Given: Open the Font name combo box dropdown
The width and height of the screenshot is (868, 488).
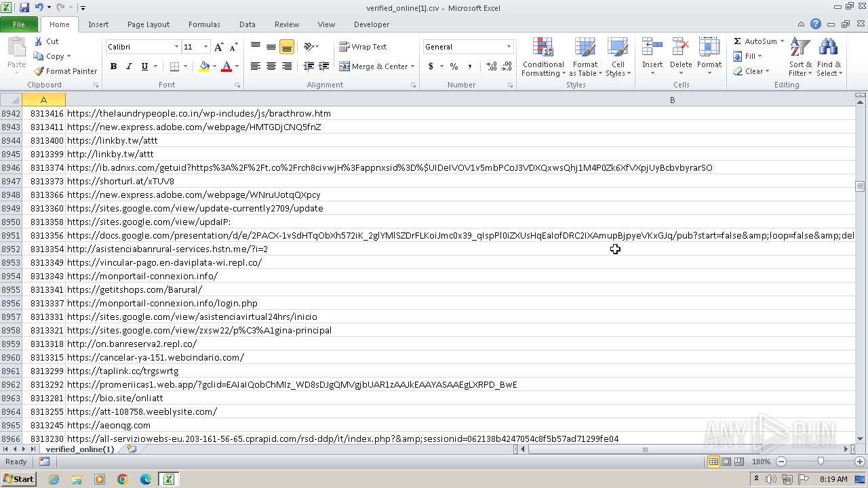Looking at the screenshot, I should (x=176, y=47).
